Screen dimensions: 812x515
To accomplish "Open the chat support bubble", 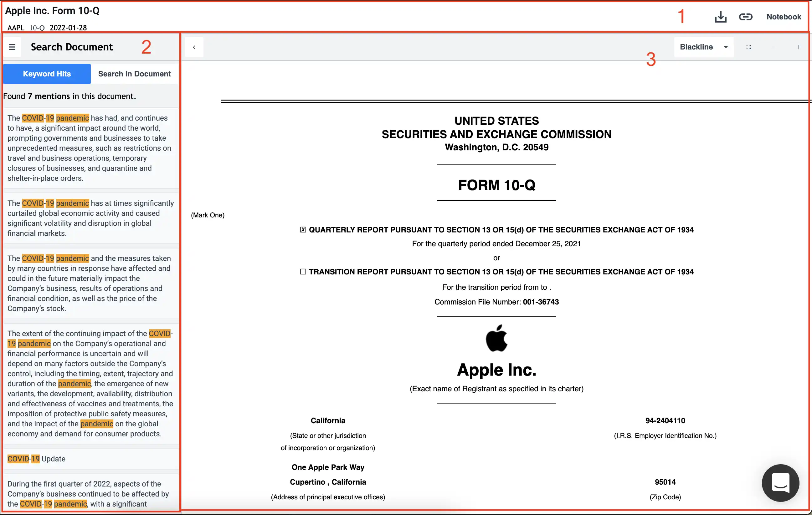I will (x=780, y=483).
